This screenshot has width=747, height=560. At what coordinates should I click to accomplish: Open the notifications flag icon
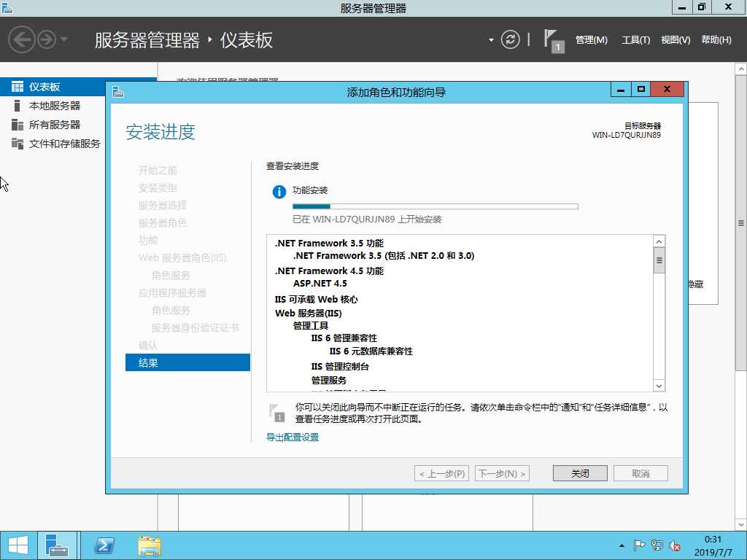[x=554, y=41]
